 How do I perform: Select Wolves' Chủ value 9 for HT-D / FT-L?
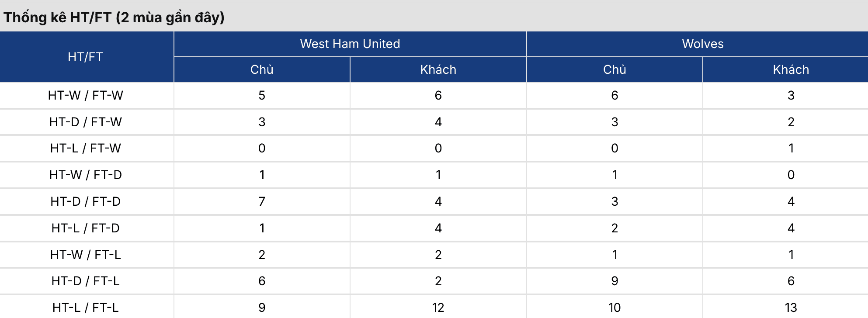615,281
